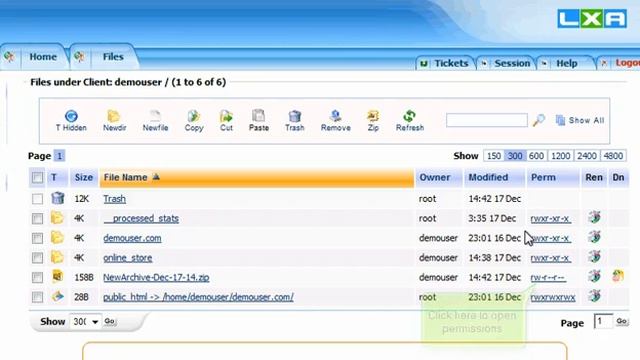This screenshot has height=360, width=640.
Task: Open the demouser.com folder link
Action: click(132, 238)
